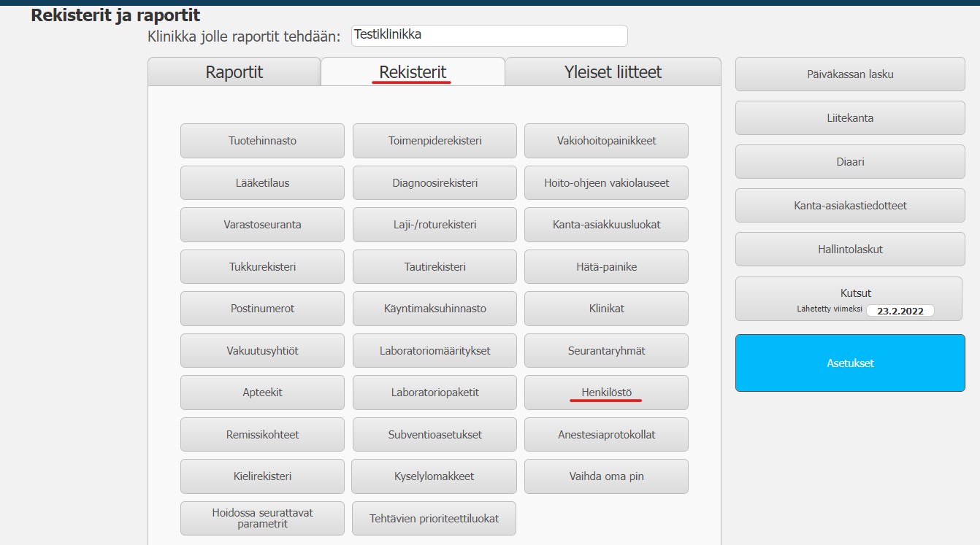Open Laji-/roturekisteri
This screenshot has height=545, width=980.
pos(435,225)
